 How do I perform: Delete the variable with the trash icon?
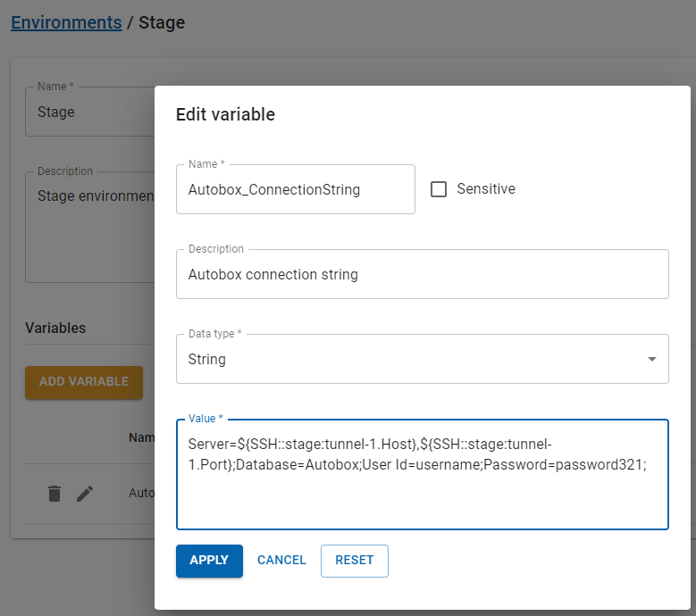(55, 494)
